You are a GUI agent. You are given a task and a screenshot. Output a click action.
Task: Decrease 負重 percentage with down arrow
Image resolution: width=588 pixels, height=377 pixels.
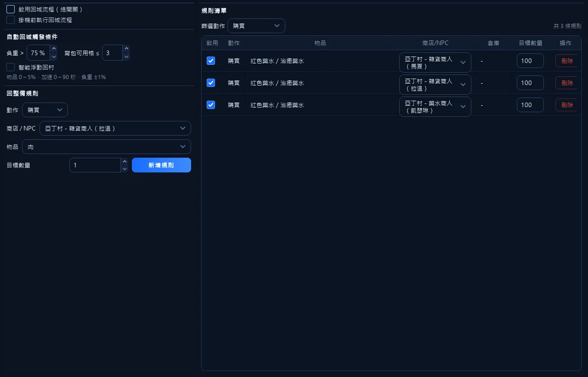pyautogui.click(x=54, y=57)
